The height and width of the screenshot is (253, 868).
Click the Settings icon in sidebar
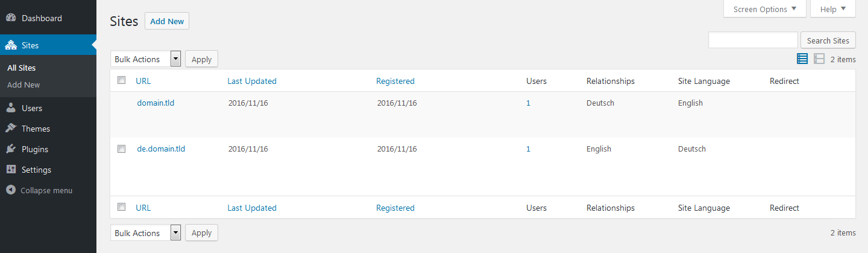pos(11,170)
